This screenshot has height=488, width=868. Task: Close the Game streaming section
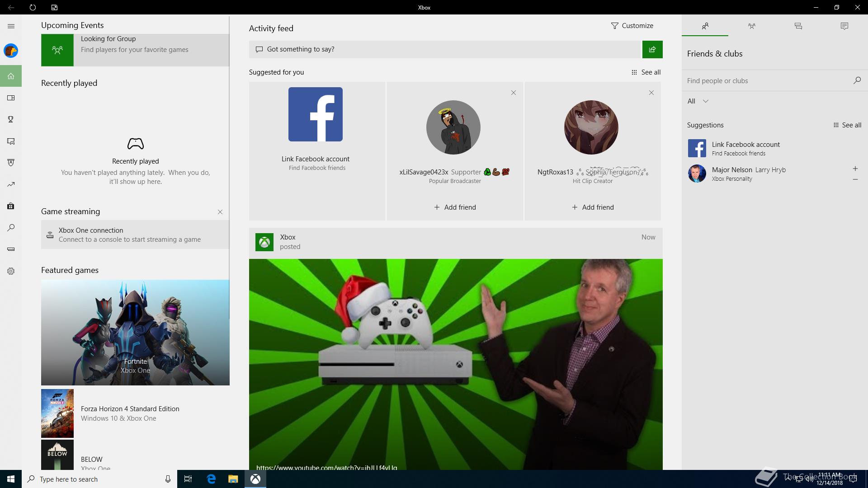[x=220, y=212]
